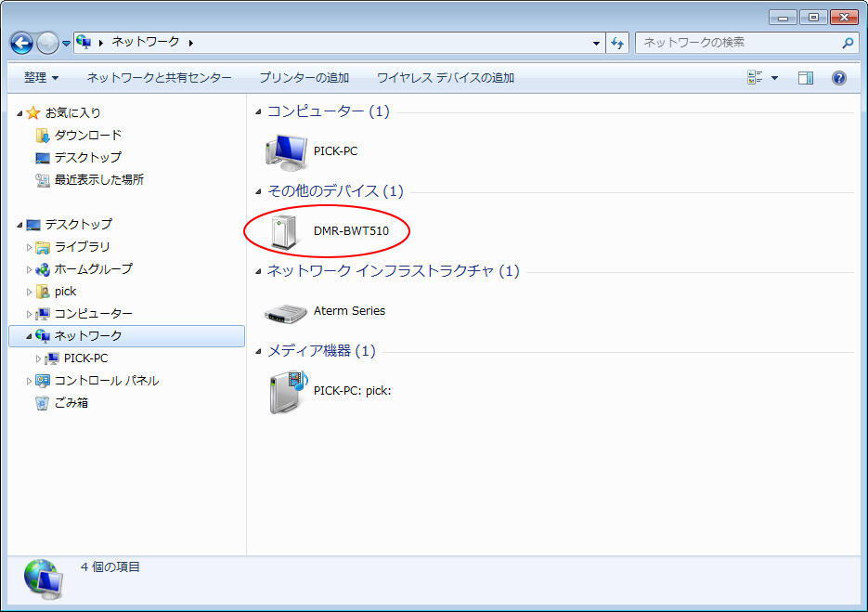Screen dimensions: 868x612
Task: Expand the pick user folder node
Action: pos(30,292)
